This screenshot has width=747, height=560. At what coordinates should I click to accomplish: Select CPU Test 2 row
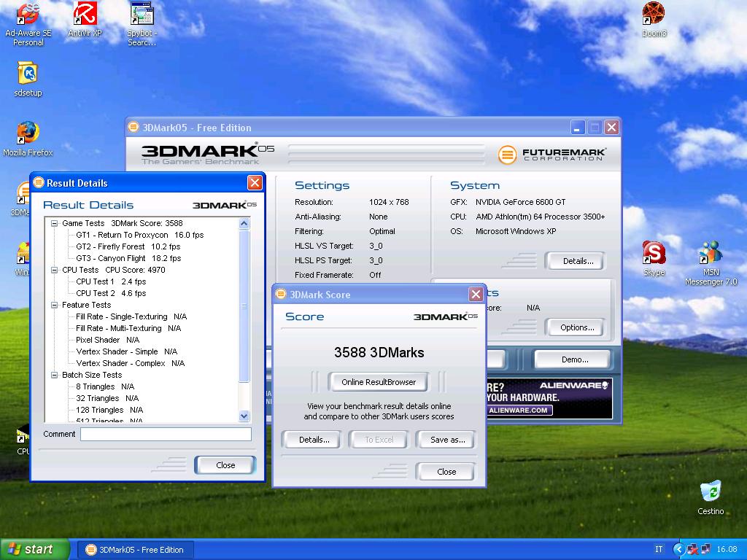[111, 293]
